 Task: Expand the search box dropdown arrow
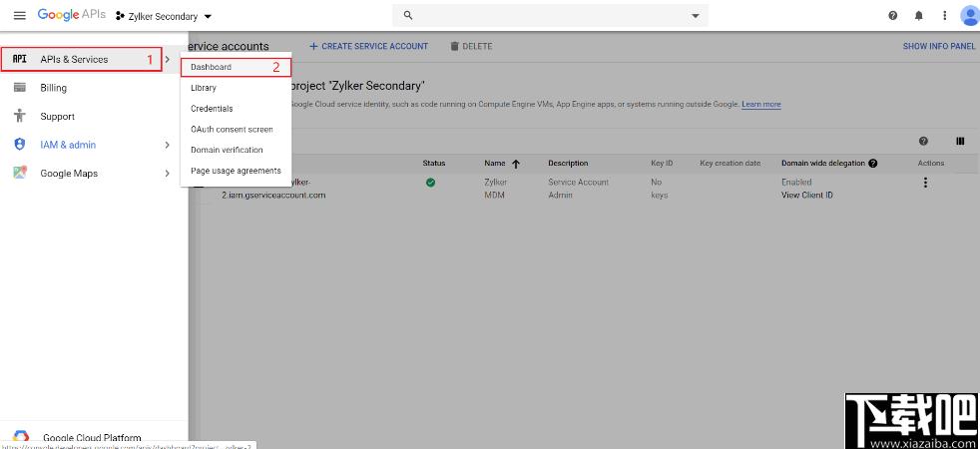pos(695,16)
